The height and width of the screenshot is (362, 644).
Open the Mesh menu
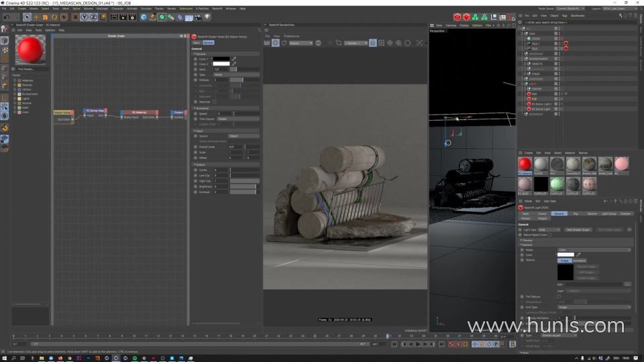click(x=66, y=8)
